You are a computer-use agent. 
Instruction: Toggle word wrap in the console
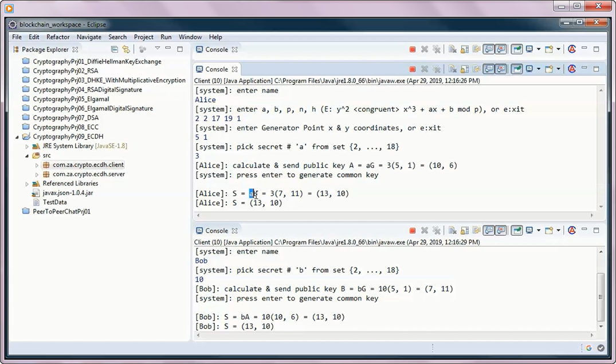pos(476,69)
